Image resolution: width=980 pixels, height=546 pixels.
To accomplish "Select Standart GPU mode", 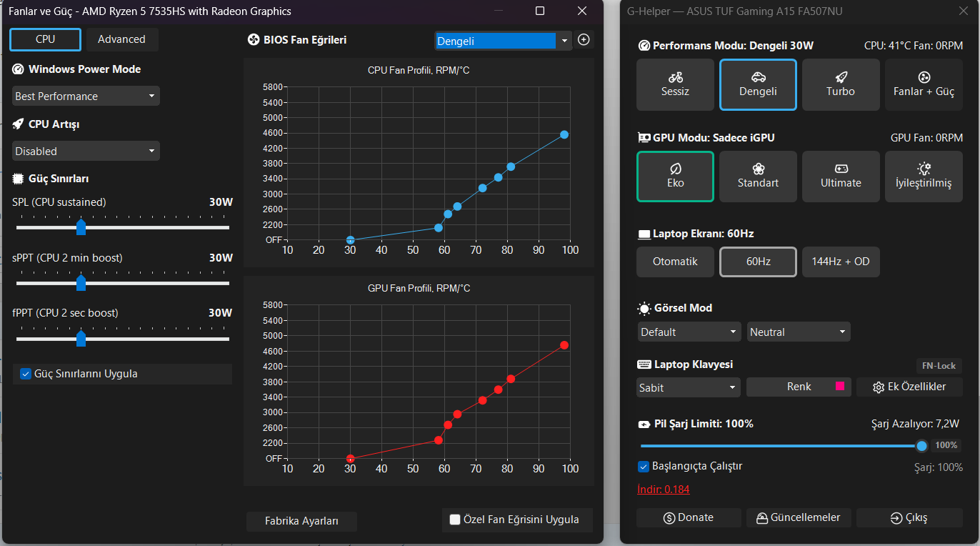I will pyautogui.click(x=758, y=176).
